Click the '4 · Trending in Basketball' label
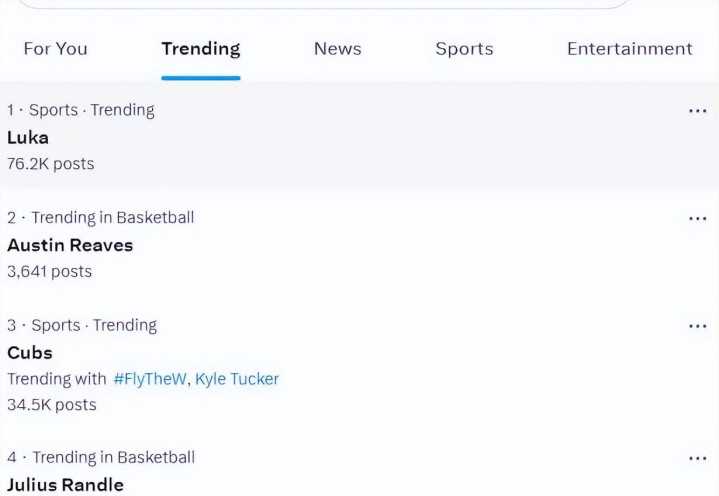 (x=101, y=457)
